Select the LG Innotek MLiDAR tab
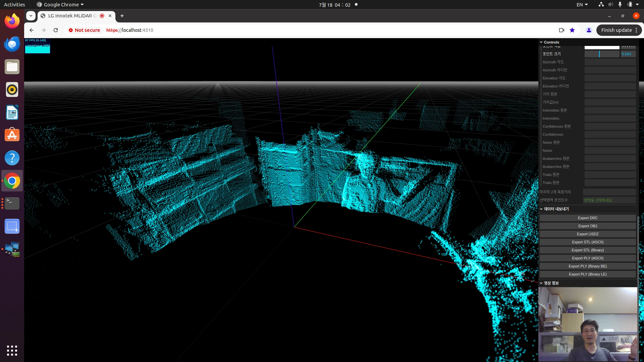Viewport: 644px width, 362px height. coord(72,16)
